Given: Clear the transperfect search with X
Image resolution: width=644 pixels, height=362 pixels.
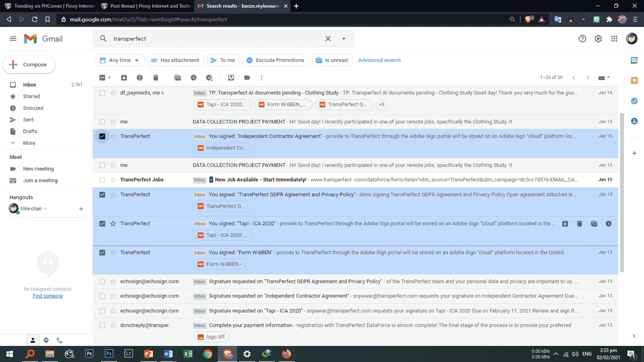Looking at the screenshot, I should [328, 39].
